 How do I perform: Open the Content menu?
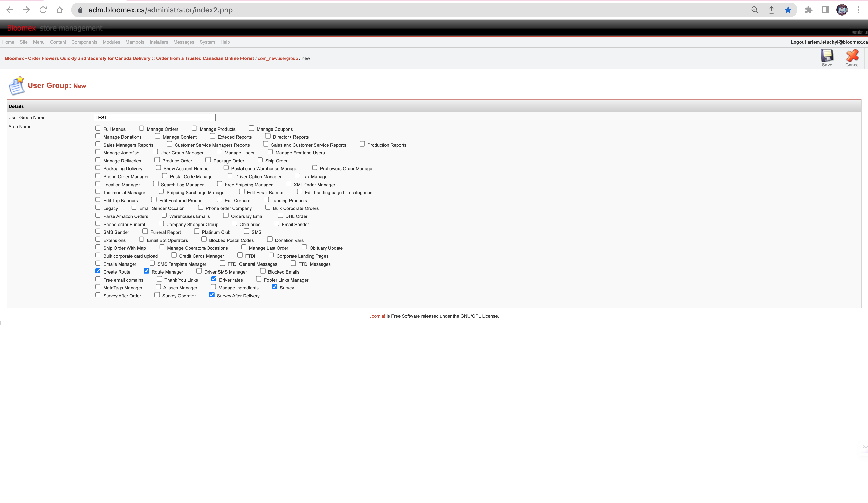click(x=58, y=42)
